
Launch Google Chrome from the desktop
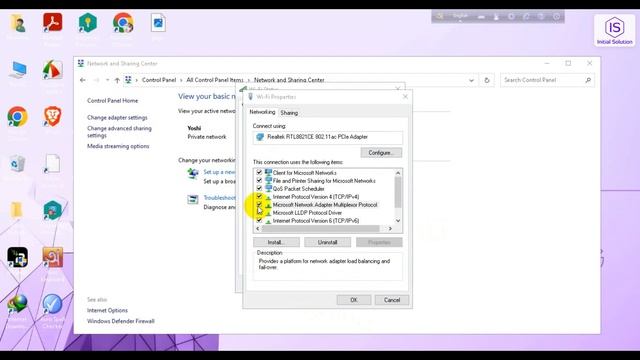pyautogui.click(x=17, y=117)
